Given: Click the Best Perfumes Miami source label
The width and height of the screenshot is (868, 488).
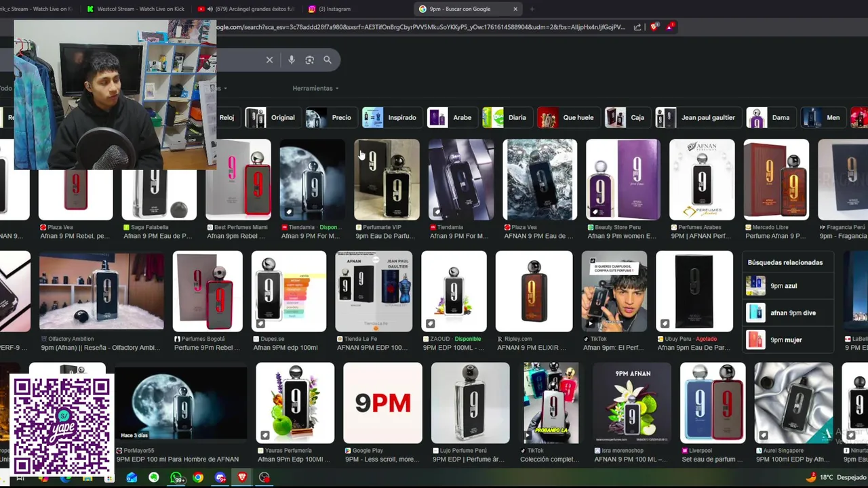Looking at the screenshot, I should pyautogui.click(x=241, y=227).
